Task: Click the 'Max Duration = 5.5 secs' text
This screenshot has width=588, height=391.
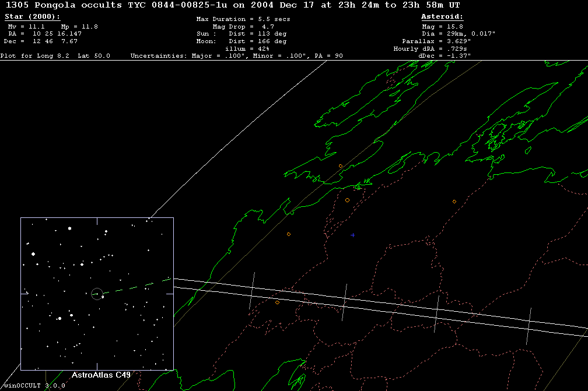Action: 243,19
